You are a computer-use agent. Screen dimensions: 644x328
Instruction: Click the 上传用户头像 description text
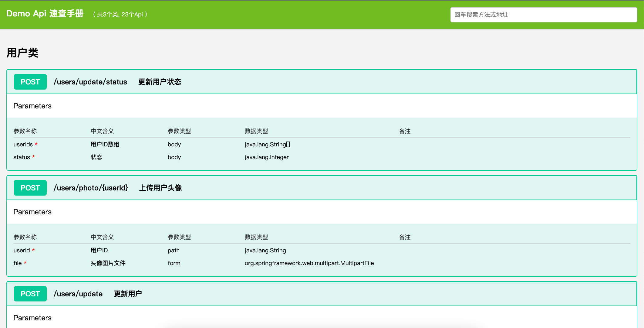(x=160, y=188)
